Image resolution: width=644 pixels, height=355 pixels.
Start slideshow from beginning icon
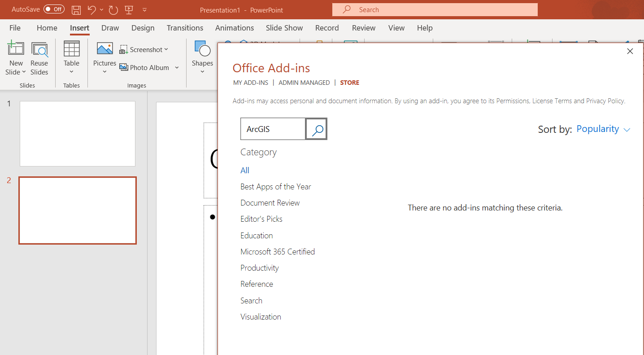(x=129, y=9)
